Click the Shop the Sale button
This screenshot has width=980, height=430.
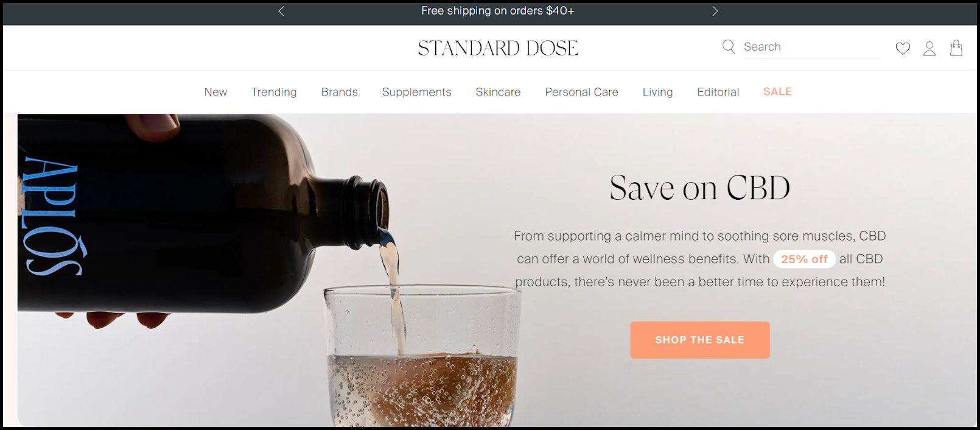click(x=700, y=340)
